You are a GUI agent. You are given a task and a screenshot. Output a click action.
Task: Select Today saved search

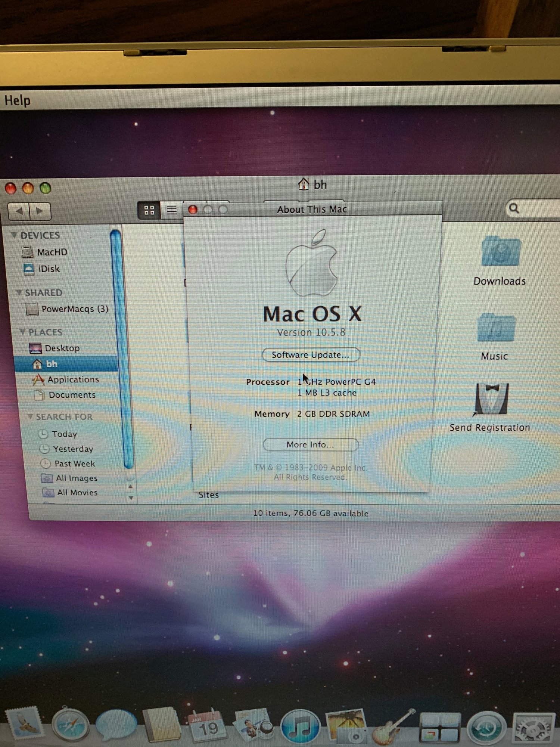[x=58, y=434]
